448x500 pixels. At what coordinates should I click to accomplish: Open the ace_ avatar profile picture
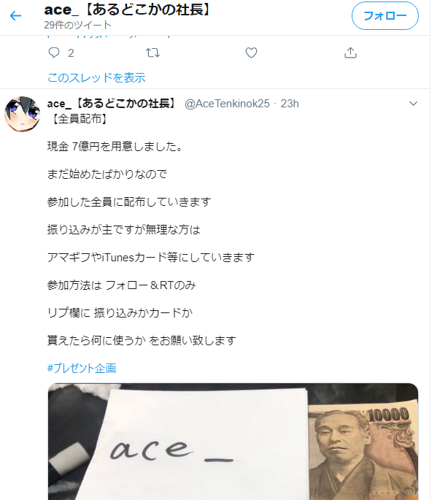pyautogui.click(x=22, y=114)
